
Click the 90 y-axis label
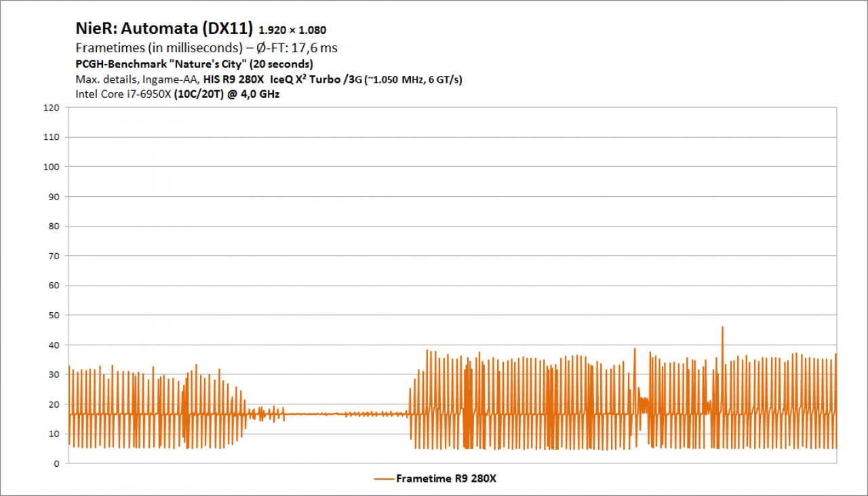click(x=54, y=197)
